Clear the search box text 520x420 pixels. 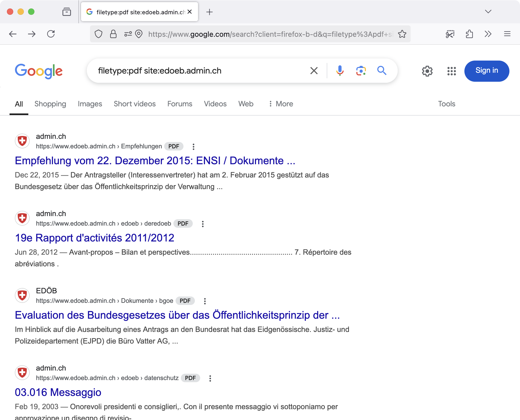tap(314, 71)
